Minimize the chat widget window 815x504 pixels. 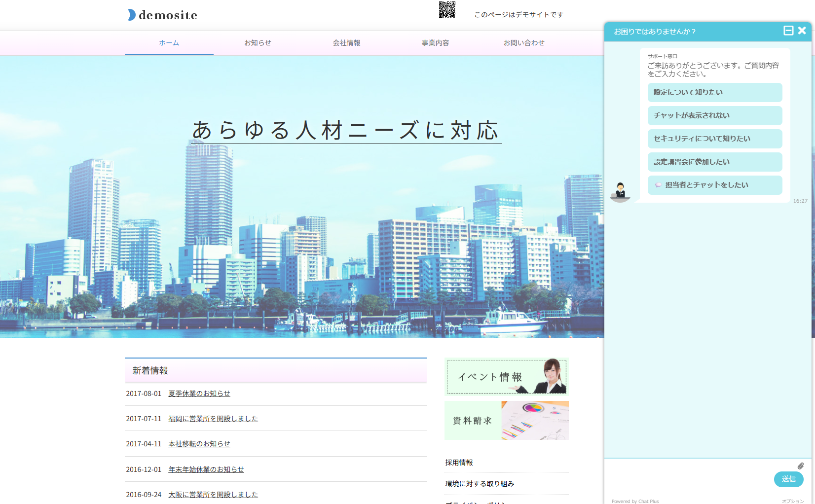coord(788,31)
